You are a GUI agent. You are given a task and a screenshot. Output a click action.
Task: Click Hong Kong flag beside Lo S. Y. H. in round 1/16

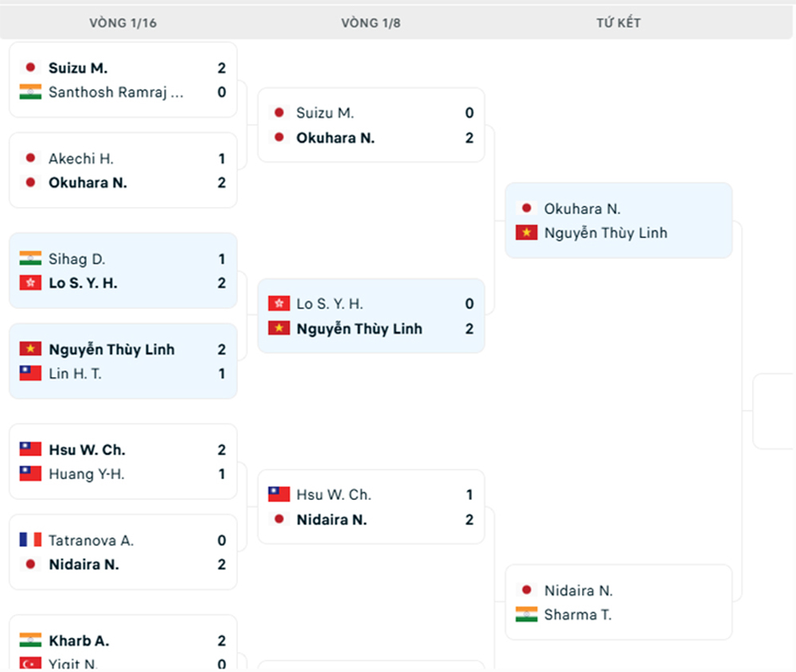tap(30, 283)
